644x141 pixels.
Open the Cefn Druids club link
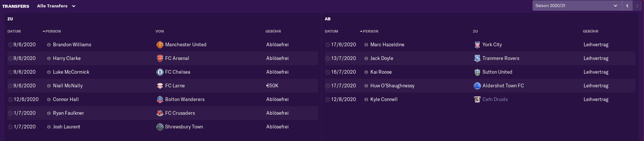coord(495,100)
